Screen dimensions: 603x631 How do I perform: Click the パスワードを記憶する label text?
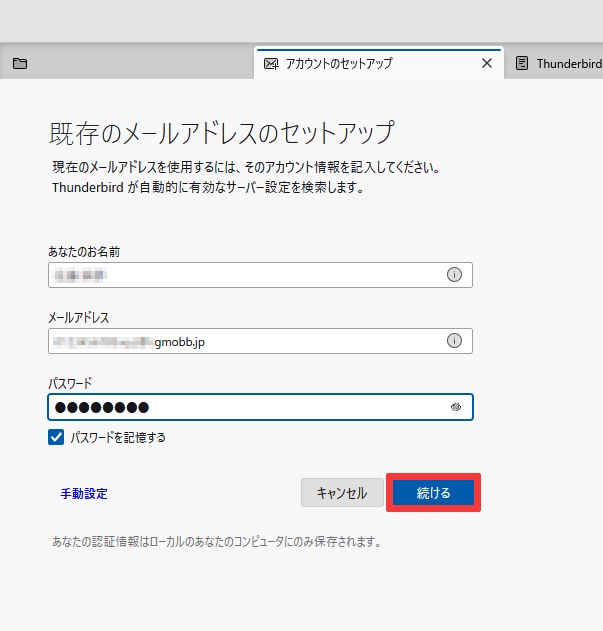coord(118,437)
